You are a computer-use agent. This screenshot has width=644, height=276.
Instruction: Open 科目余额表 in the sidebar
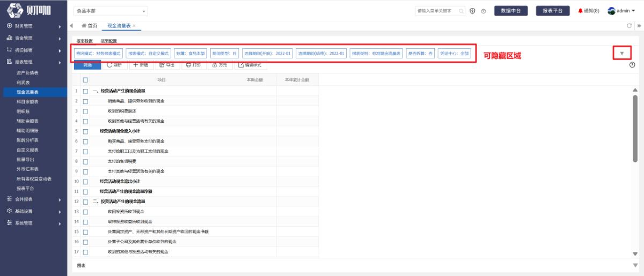(x=27, y=101)
